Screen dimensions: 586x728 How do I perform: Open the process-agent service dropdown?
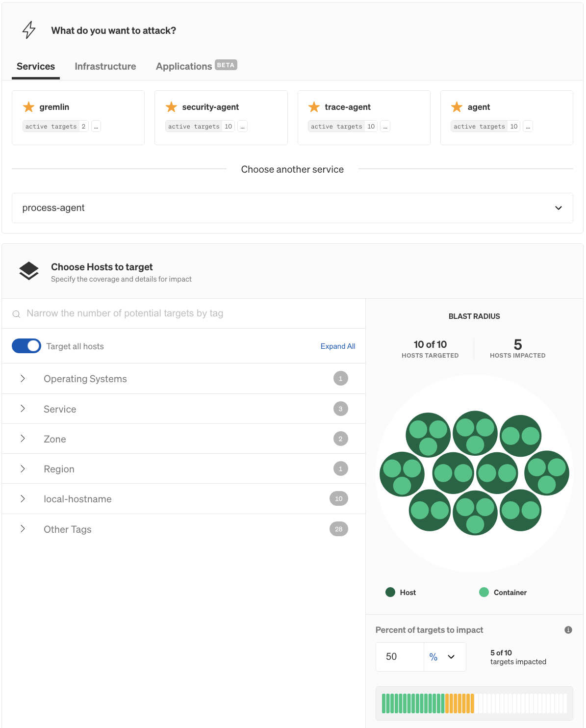click(292, 208)
